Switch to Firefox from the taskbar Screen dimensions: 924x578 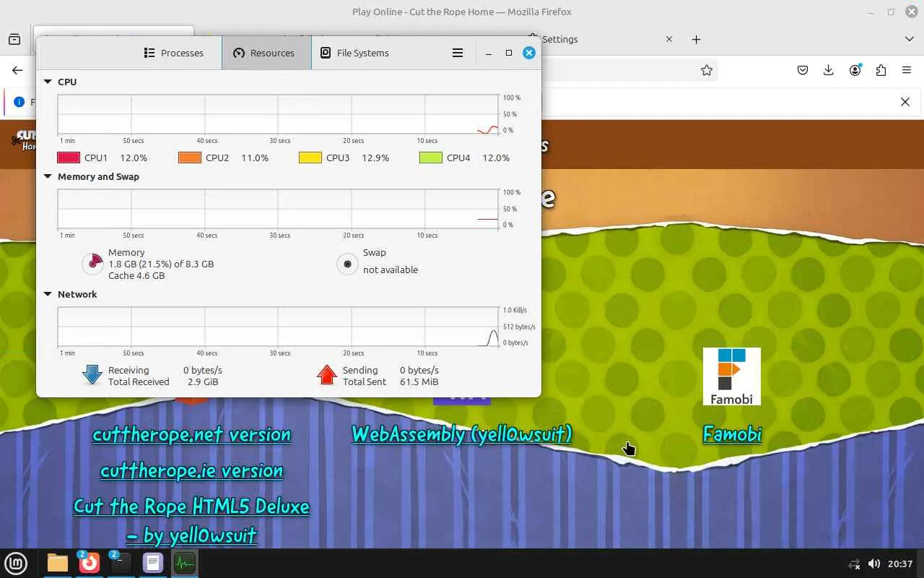tap(90, 562)
